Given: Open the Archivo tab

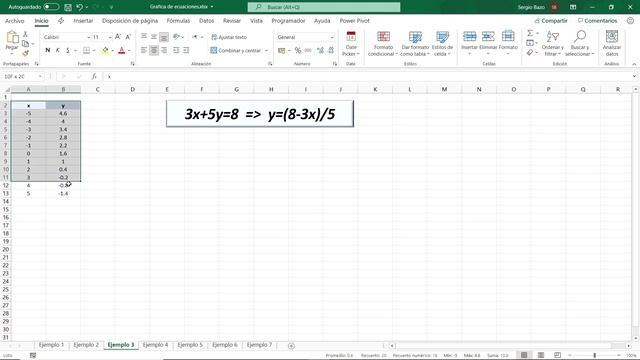Looking at the screenshot, I should [15, 21].
